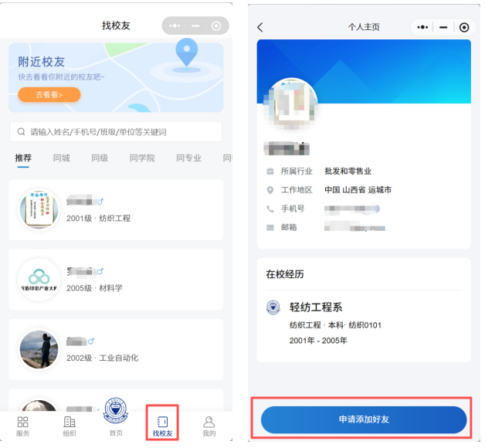Select the 同级 filter tab
Screen dimensions: 485x448
(x=100, y=158)
